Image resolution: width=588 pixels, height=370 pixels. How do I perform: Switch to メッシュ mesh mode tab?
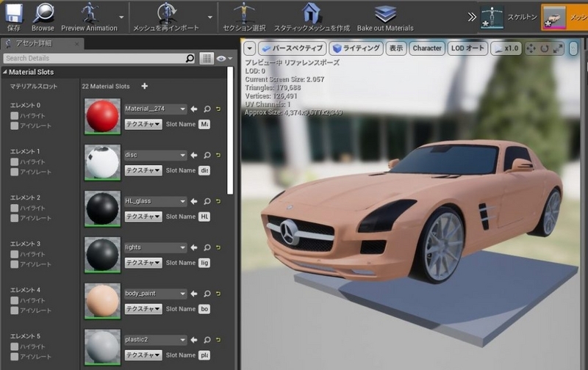click(564, 17)
